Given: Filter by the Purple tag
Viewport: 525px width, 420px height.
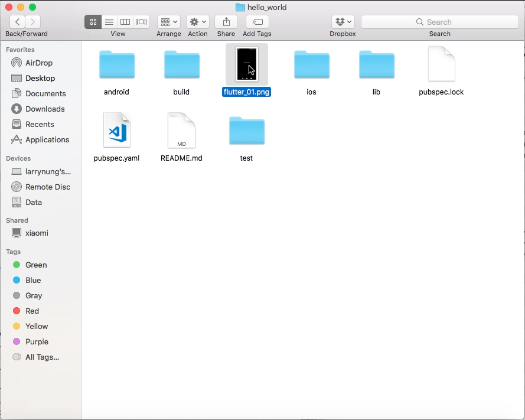Looking at the screenshot, I should click(x=41, y=342).
